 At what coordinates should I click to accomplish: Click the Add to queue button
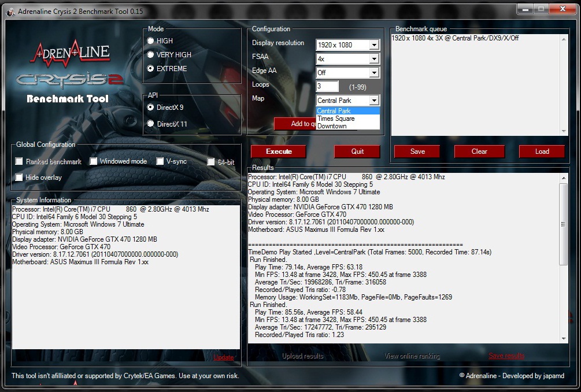point(295,124)
